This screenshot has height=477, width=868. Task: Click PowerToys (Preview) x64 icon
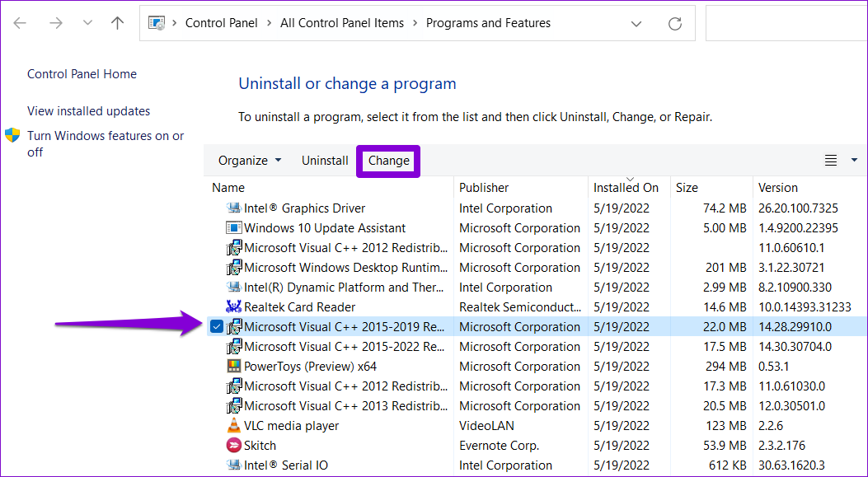point(234,367)
